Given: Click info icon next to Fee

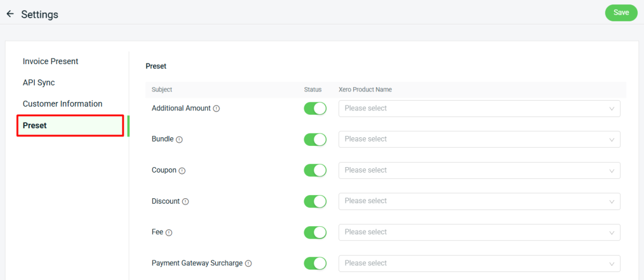Looking at the screenshot, I should 169,232.
